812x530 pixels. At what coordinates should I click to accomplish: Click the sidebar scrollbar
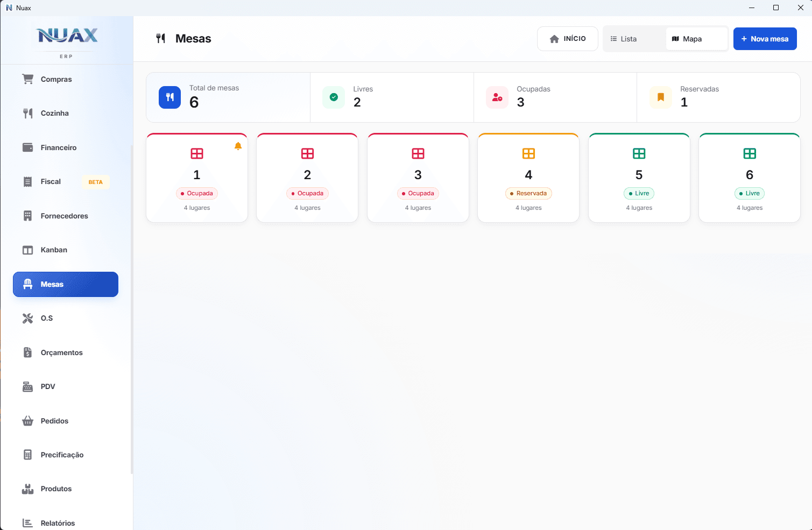click(132, 309)
